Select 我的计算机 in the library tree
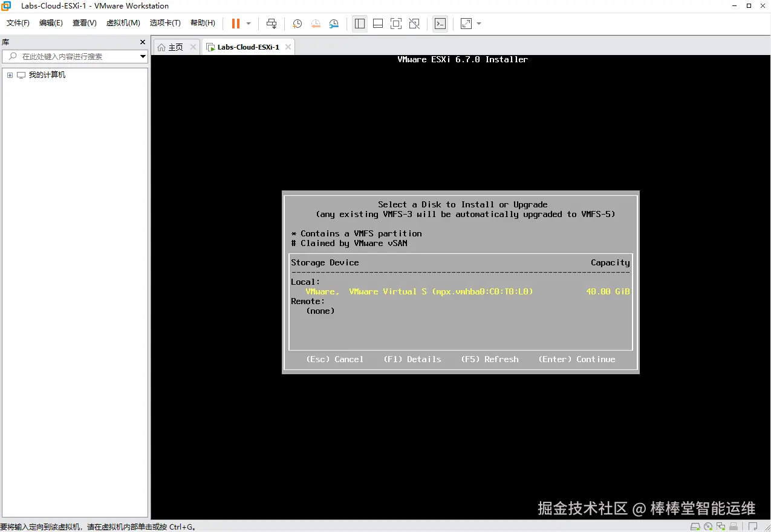Viewport: 771px width, 532px height. [47, 75]
